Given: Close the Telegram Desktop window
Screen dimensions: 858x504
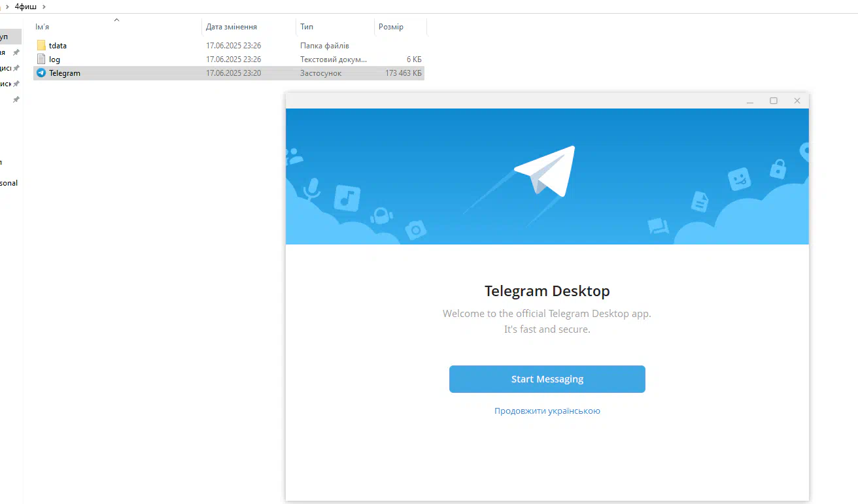Looking at the screenshot, I should point(797,101).
